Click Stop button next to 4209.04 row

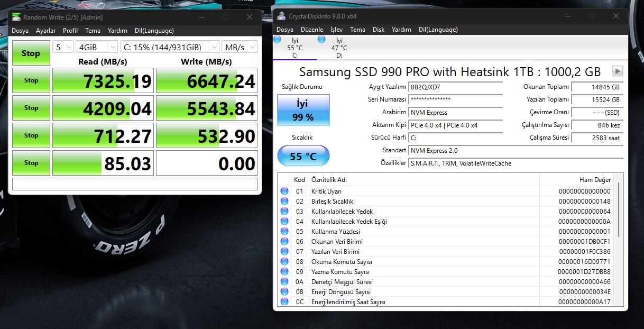(31, 108)
